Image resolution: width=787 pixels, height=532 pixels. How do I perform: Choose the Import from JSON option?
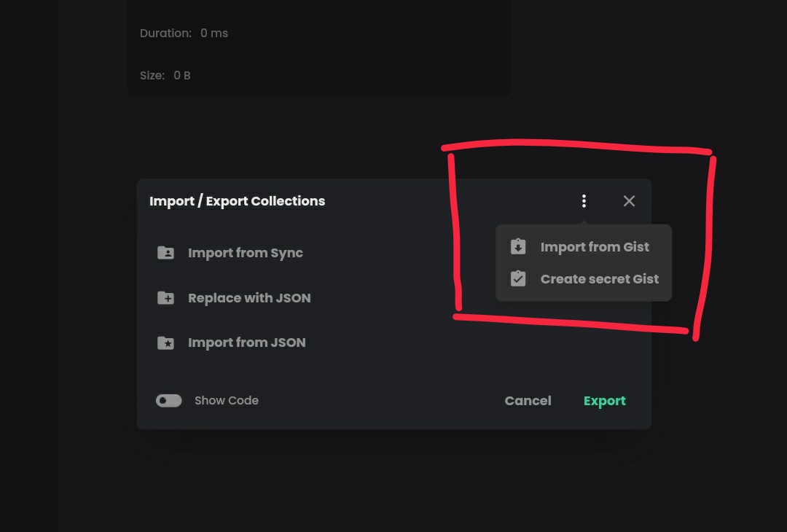click(x=246, y=342)
